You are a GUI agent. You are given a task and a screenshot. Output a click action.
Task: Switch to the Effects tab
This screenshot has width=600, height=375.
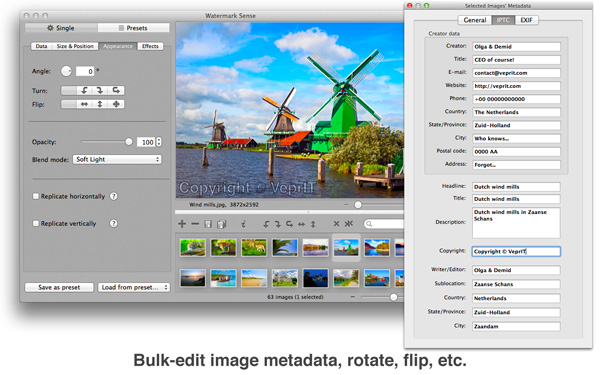[150, 46]
